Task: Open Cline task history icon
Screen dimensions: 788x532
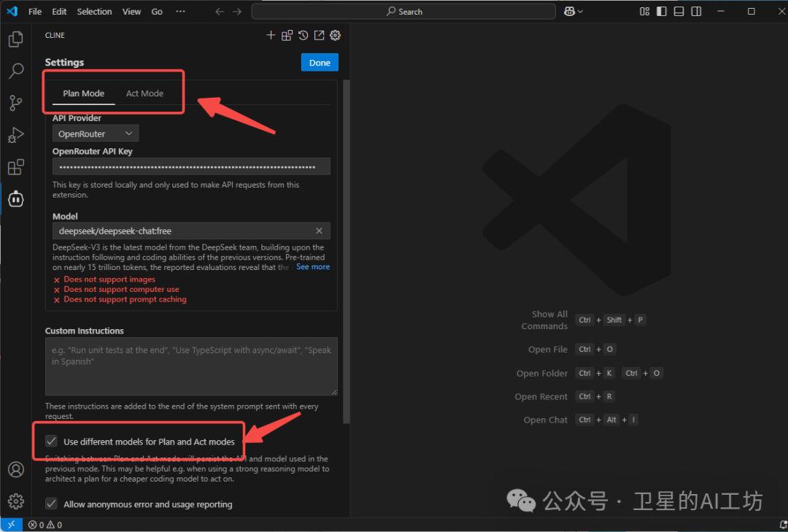Action: point(303,34)
